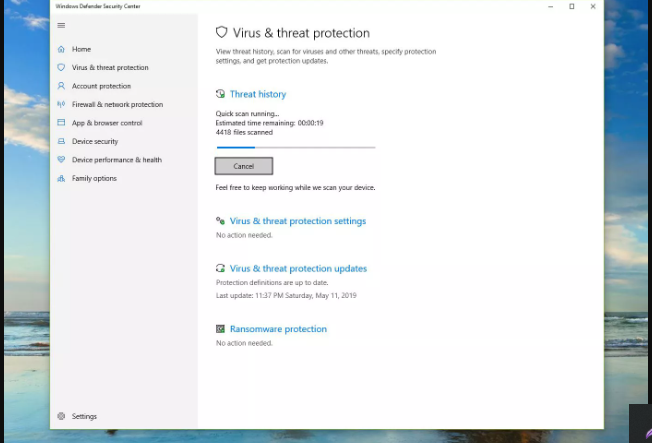Viewport: 652px width, 443px height.
Task: Minimize the Windows Defender Security Center window
Action: click(551, 6)
